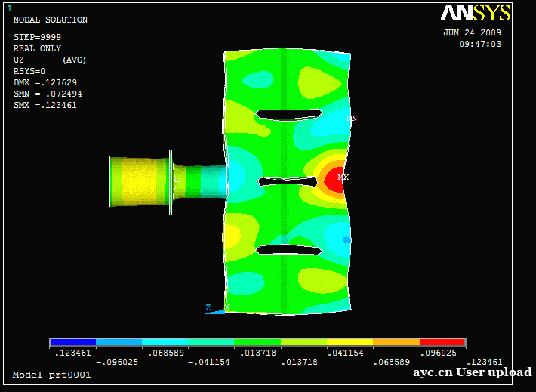Click the Model prt0001 label

point(51,375)
